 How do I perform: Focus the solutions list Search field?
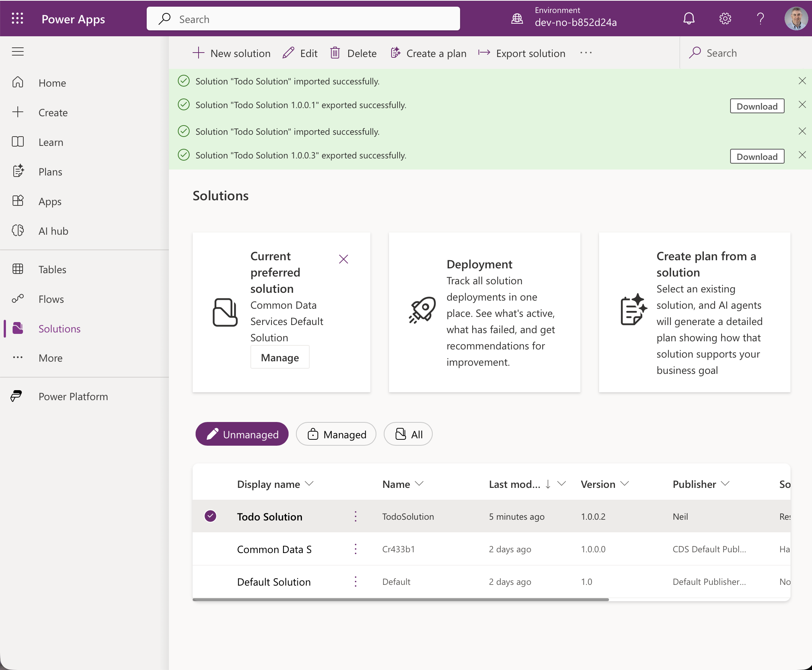[746, 53]
